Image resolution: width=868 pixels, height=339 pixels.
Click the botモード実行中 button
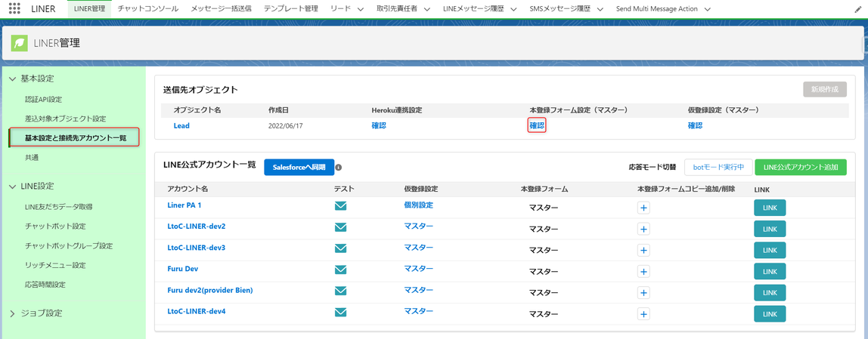(x=718, y=167)
